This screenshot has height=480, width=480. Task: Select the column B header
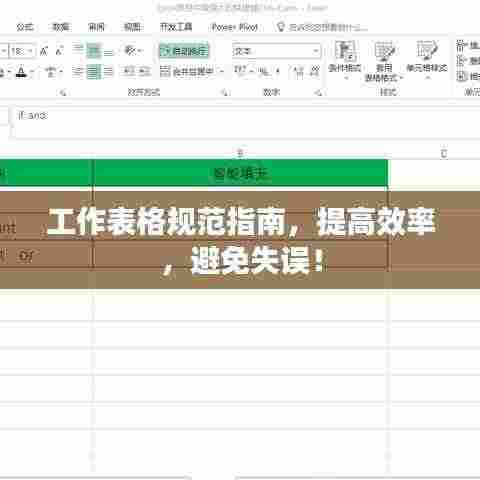(240, 153)
